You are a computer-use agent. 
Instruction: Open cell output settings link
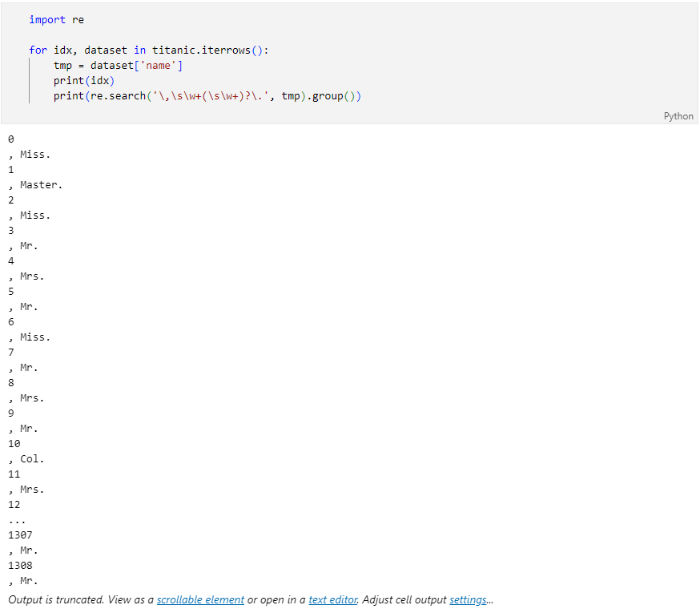coord(468,599)
